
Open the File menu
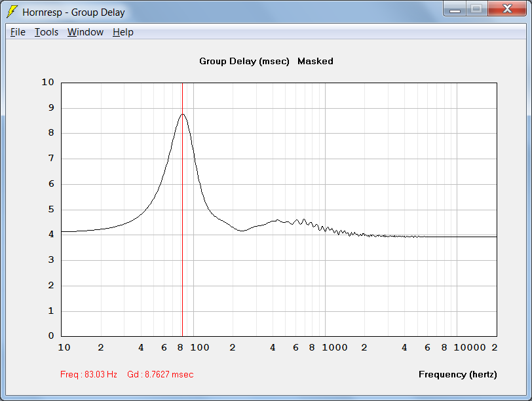tap(18, 32)
